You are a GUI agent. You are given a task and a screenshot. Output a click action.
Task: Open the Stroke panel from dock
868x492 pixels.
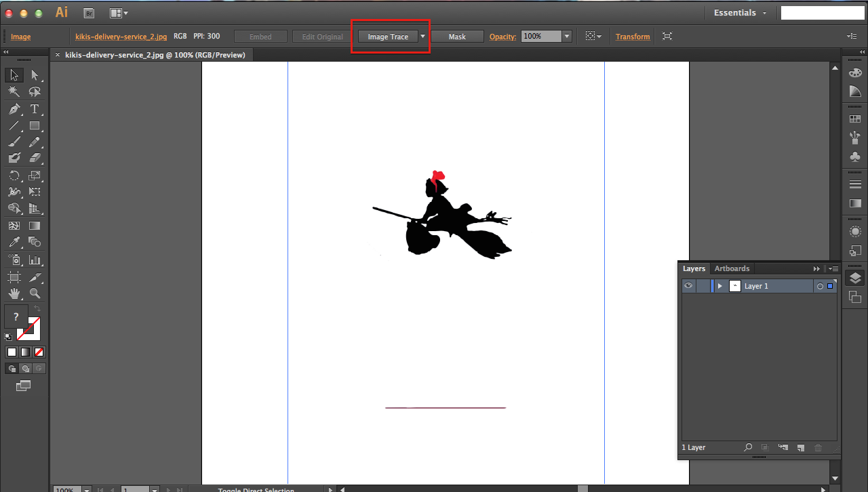[x=855, y=184]
